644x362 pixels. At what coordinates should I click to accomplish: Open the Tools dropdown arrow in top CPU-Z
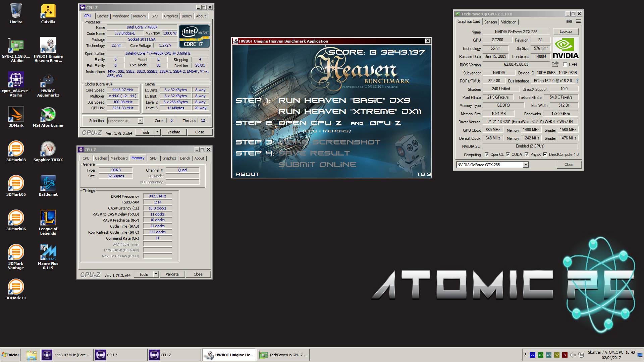pos(157,132)
